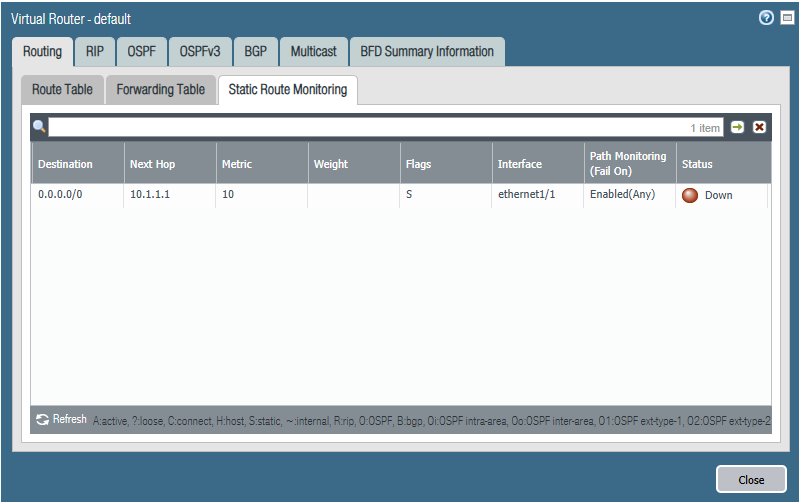
Task: Click the flags legend text
Action: pyautogui.click(x=431, y=421)
